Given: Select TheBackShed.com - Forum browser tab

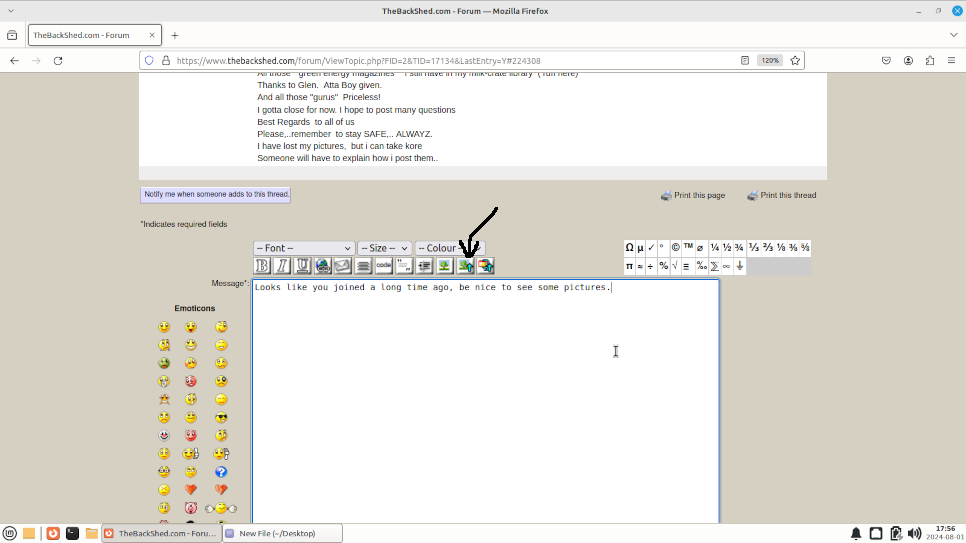Looking at the screenshot, I should pos(82,35).
